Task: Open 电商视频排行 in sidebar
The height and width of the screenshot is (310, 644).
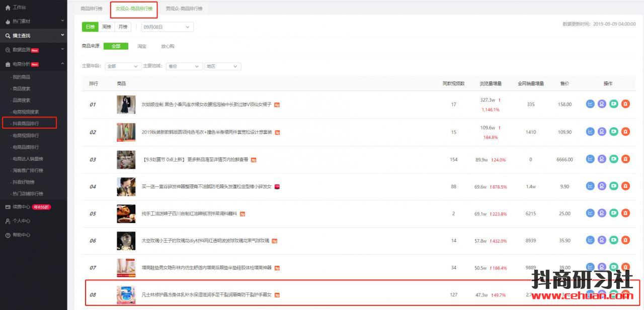Action: [26, 136]
